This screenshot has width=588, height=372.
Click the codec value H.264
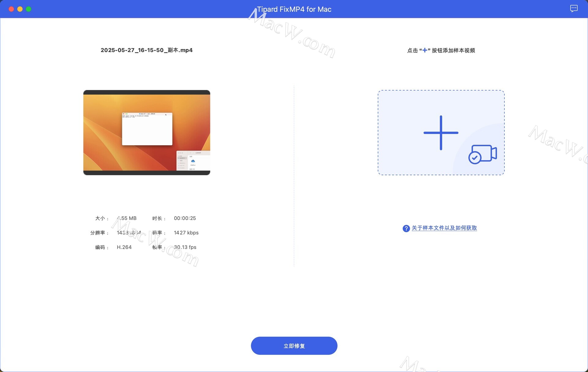(124, 247)
